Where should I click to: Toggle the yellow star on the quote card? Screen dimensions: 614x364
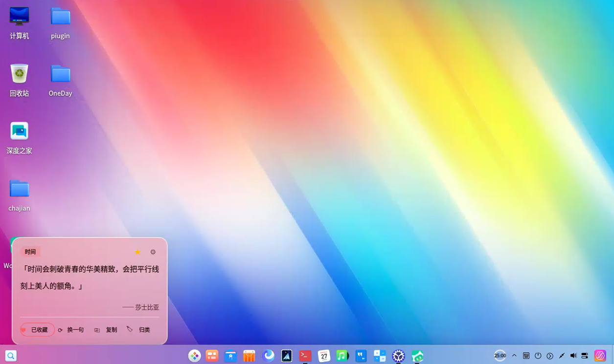(137, 252)
